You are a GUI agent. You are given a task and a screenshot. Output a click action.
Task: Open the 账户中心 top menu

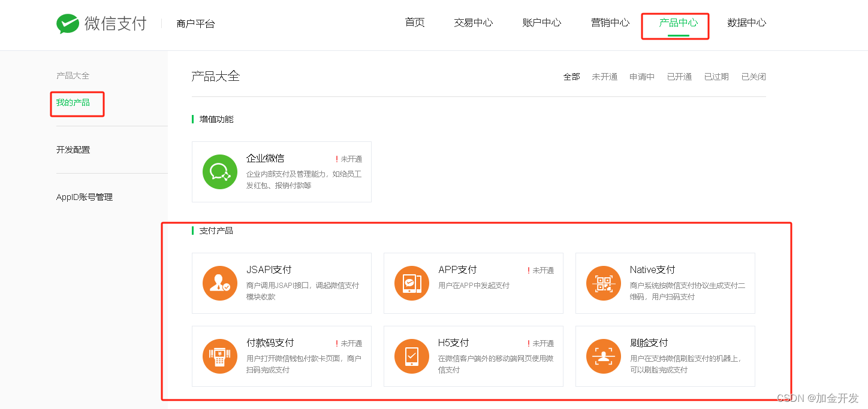[x=542, y=23]
